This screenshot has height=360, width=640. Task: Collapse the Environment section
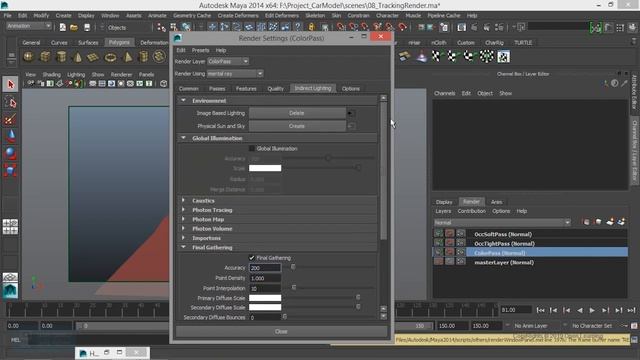pyautogui.click(x=183, y=100)
